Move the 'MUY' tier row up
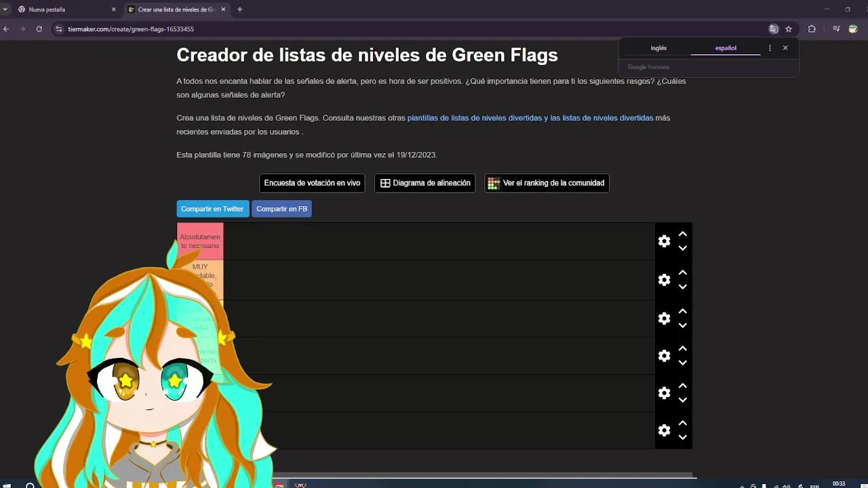 coord(683,272)
